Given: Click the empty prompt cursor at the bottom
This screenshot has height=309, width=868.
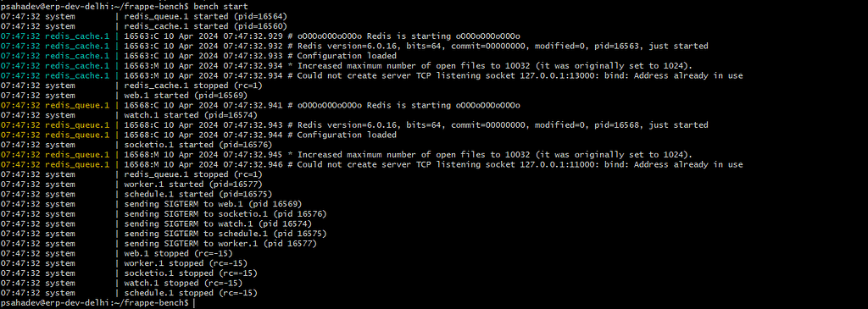Looking at the screenshot, I should (195, 303).
